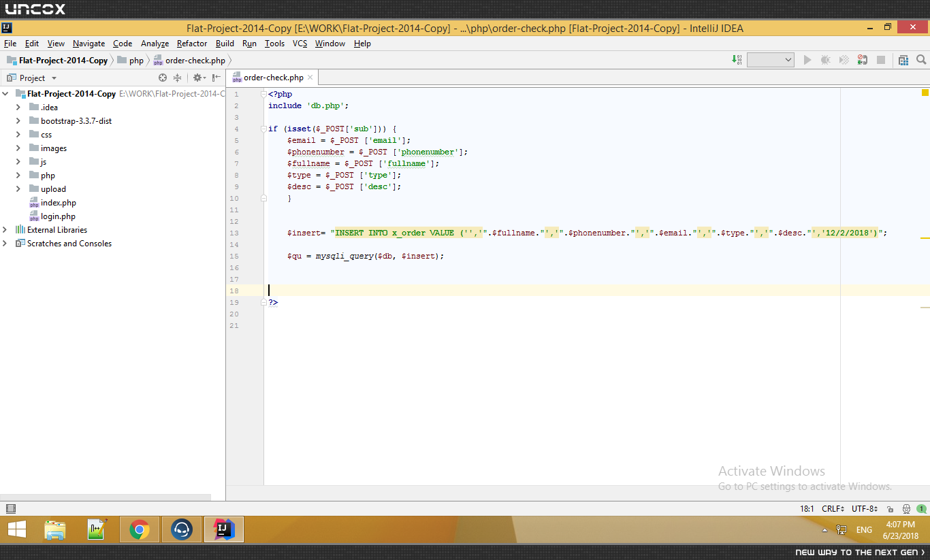Open the Window menu
This screenshot has height=560, width=930.
coord(330,44)
